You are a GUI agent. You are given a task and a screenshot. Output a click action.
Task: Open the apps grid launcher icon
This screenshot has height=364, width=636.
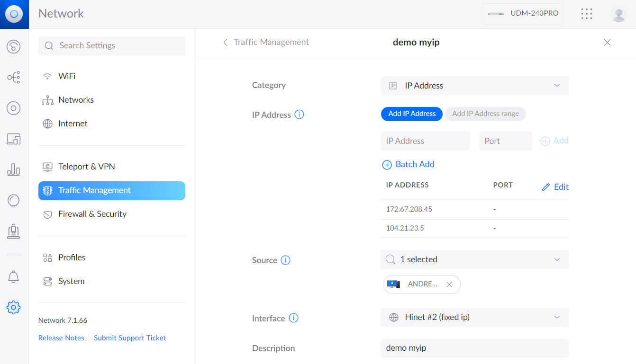tap(587, 14)
